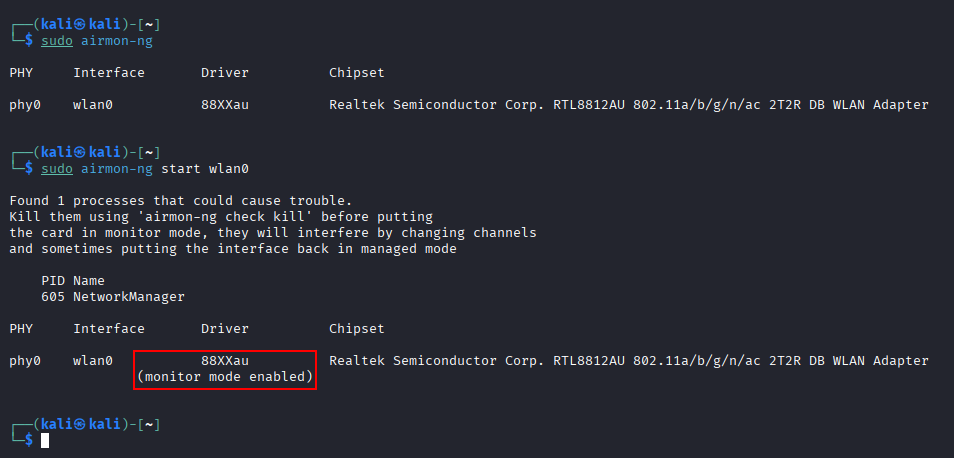The height and width of the screenshot is (458, 954).
Task: Click the line mentioning "managed mode"
Action: (232, 249)
